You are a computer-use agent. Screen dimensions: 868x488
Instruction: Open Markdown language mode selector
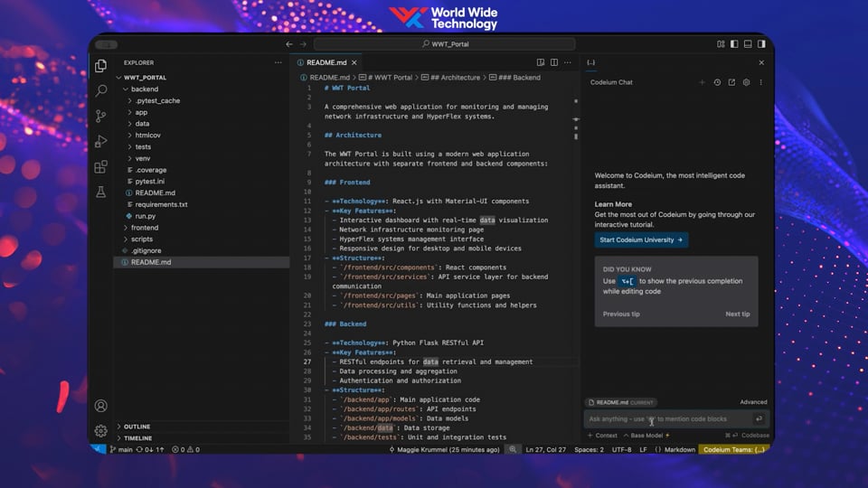tap(679, 449)
